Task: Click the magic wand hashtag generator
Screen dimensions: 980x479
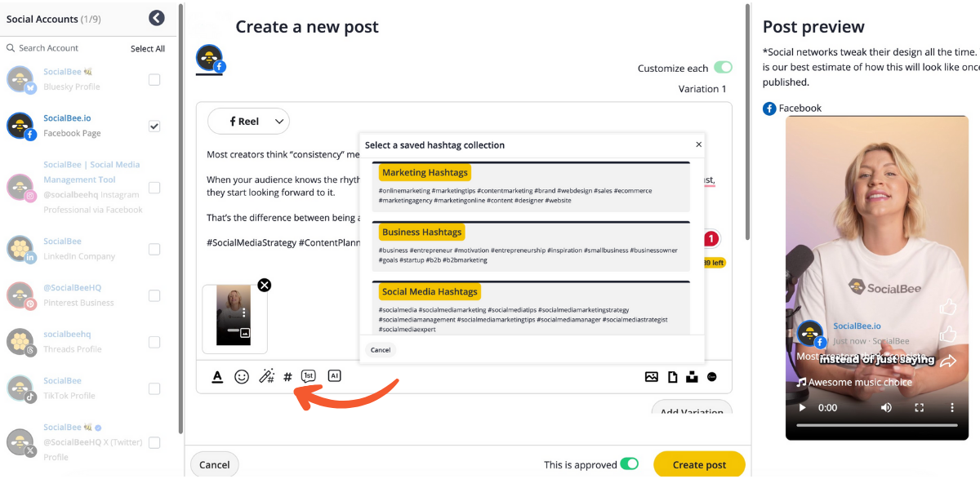Action: pos(266,376)
